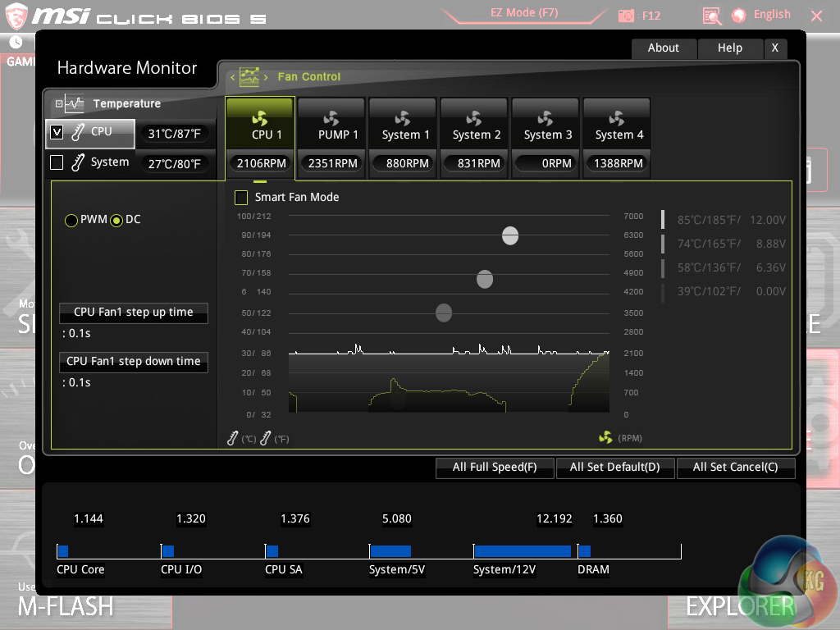Click the MSI dragon shield logo
Viewport: 840px width, 630px height.
[x=16, y=16]
